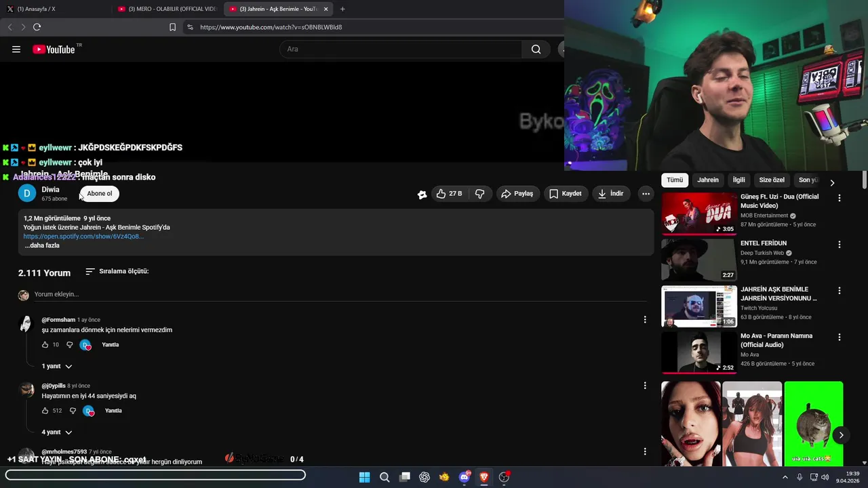The height and width of the screenshot is (488, 868).
Task: Dislike @j0ypills's comment
Action: point(73,411)
